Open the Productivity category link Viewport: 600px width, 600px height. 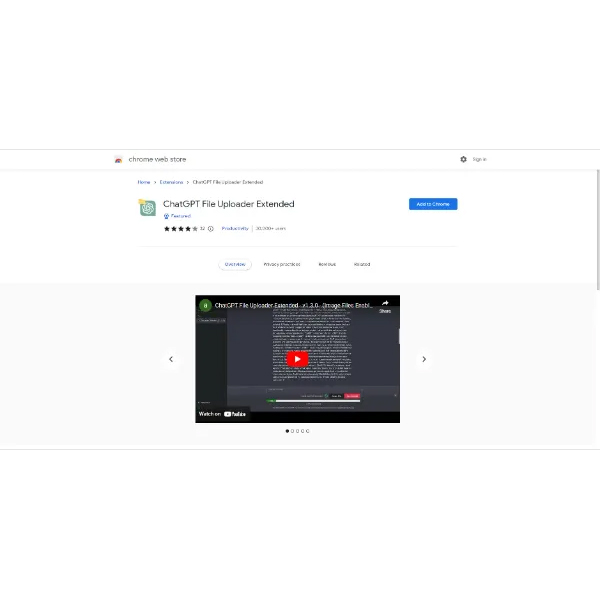(x=235, y=228)
